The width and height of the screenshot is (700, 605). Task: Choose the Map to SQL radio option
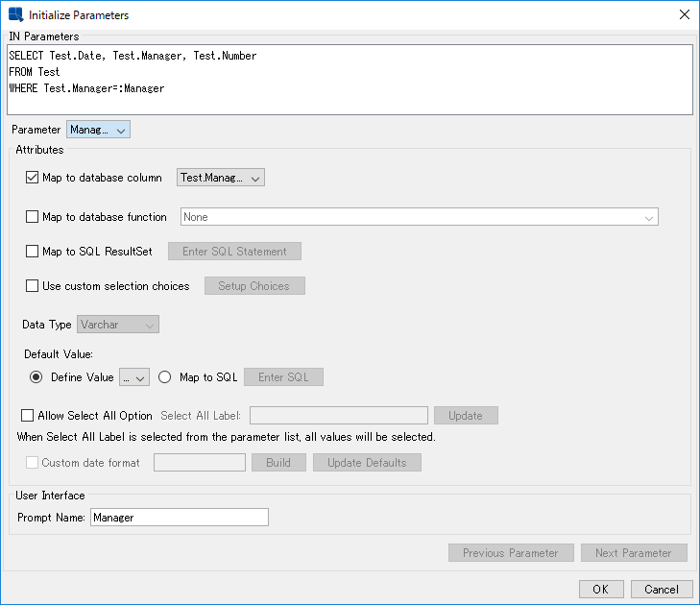click(165, 377)
